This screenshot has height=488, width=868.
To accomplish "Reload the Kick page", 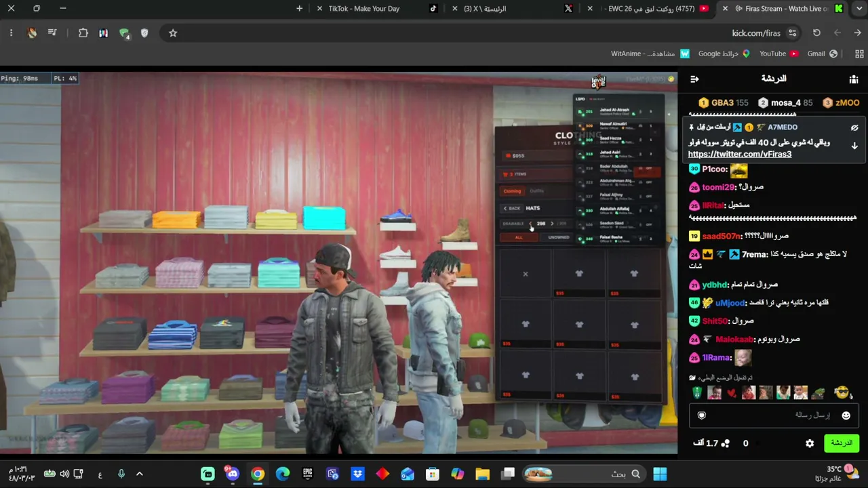I will click(816, 33).
